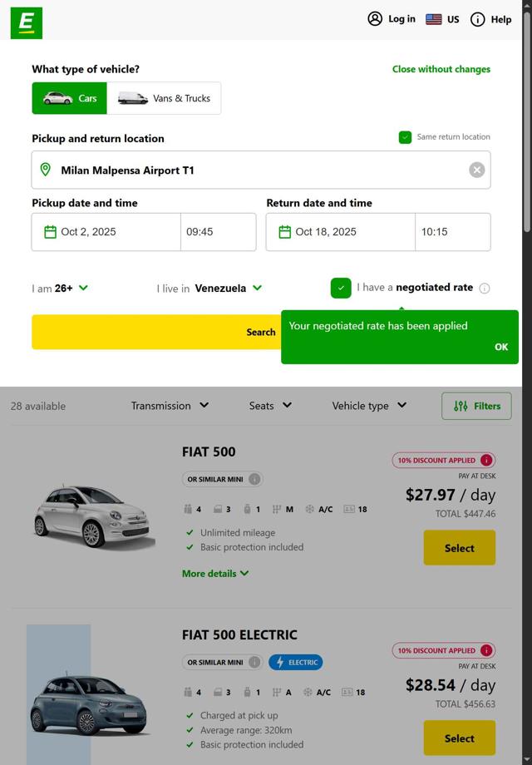The image size is (532, 765).
Task: Click Close without changes link
Action: coord(441,69)
